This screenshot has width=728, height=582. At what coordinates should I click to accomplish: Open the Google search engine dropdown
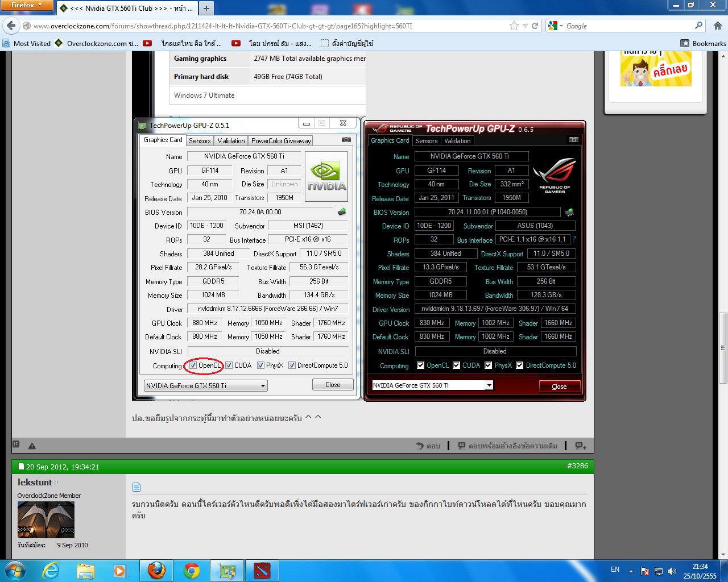pyautogui.click(x=555, y=26)
